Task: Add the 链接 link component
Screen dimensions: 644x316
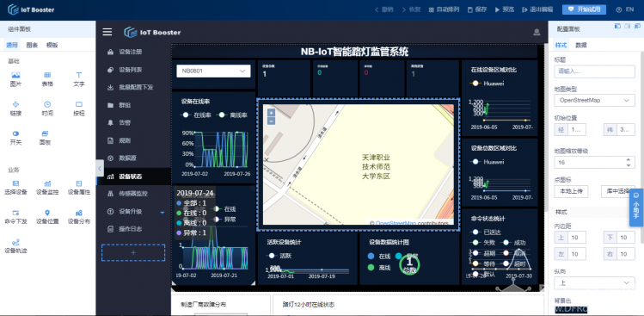Action: 15,108
